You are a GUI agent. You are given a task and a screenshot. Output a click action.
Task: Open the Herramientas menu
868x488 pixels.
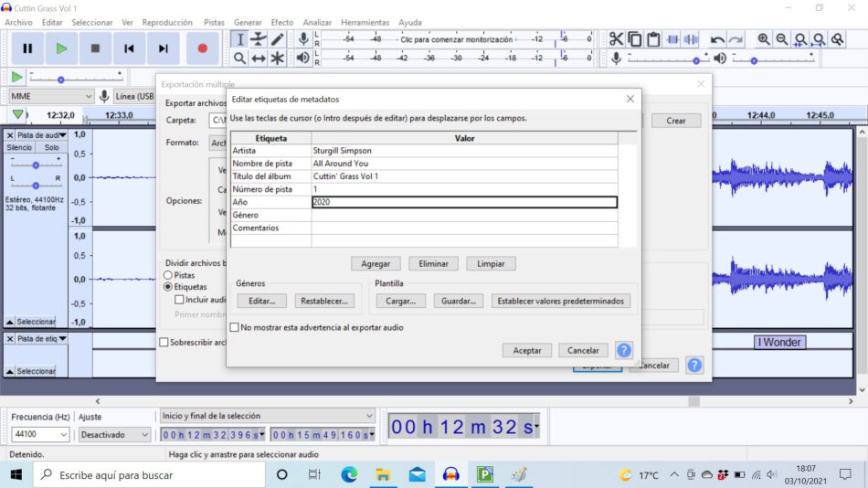pyautogui.click(x=365, y=22)
